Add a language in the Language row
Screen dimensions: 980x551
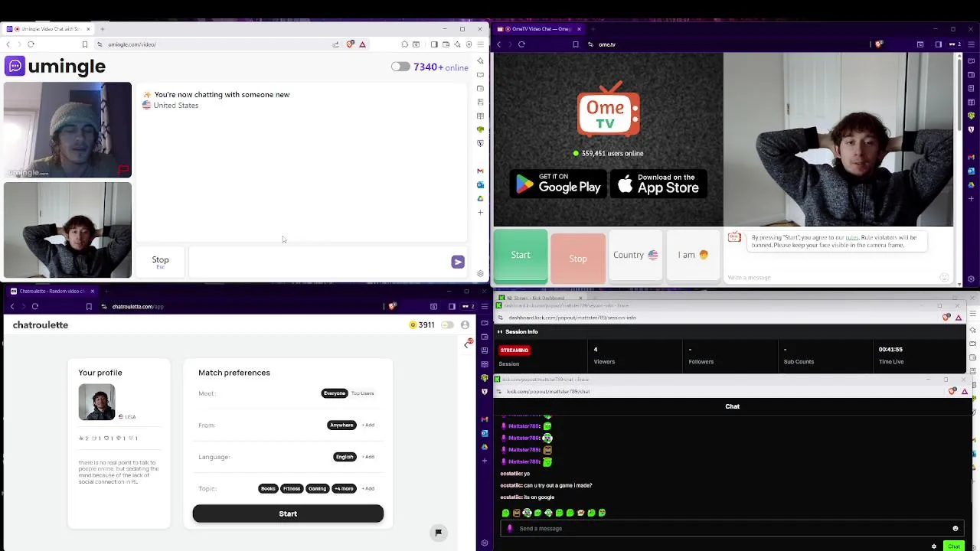368,457
